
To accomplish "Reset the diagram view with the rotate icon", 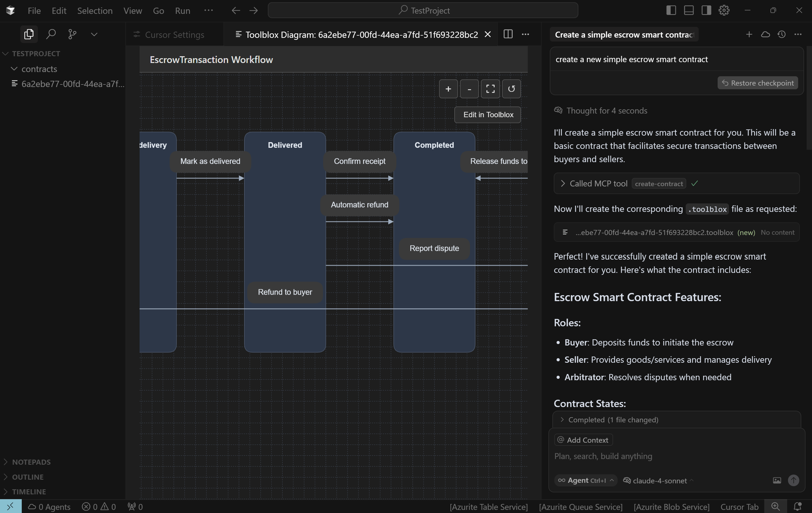I will [x=511, y=89].
